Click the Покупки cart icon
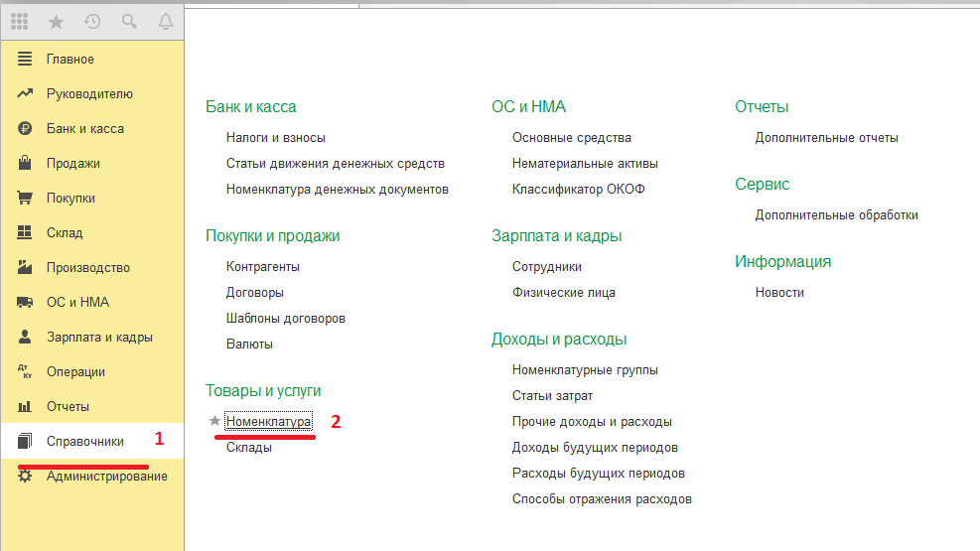 pyautogui.click(x=25, y=198)
